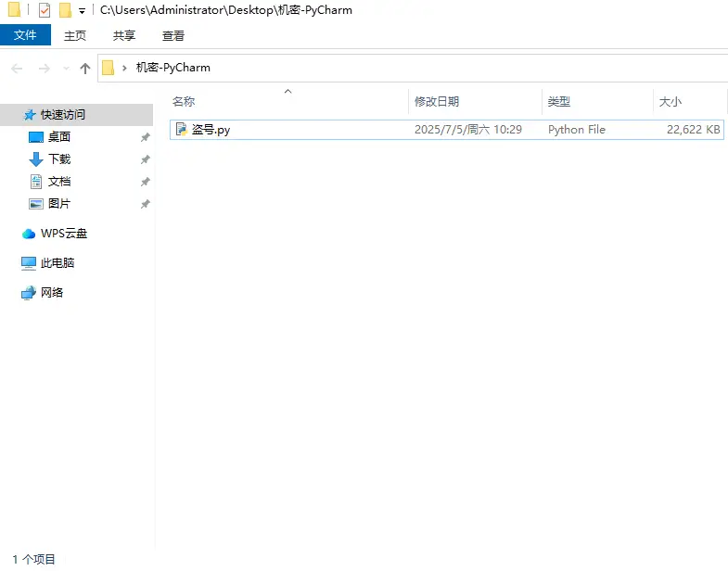Go up one folder level
This screenshot has height=571, width=728.
(x=84, y=69)
